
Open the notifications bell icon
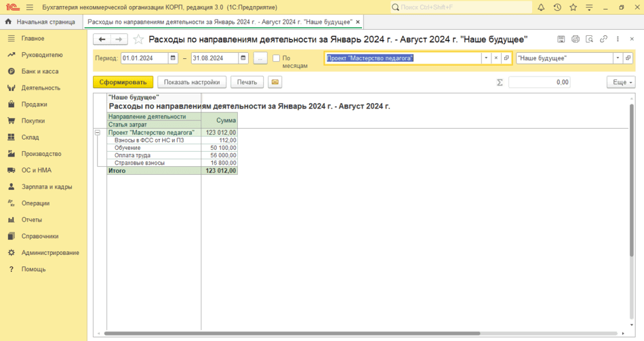click(541, 7)
